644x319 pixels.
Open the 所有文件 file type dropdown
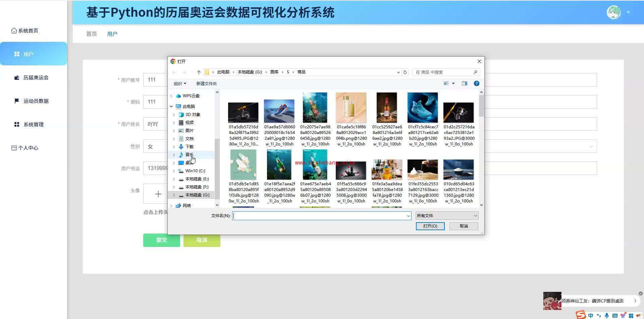[x=447, y=216]
